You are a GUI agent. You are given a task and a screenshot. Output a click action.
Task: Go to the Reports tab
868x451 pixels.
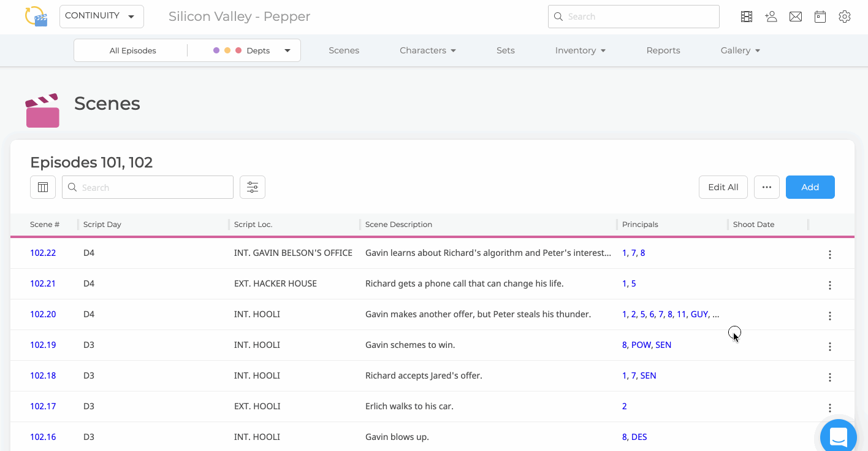663,50
